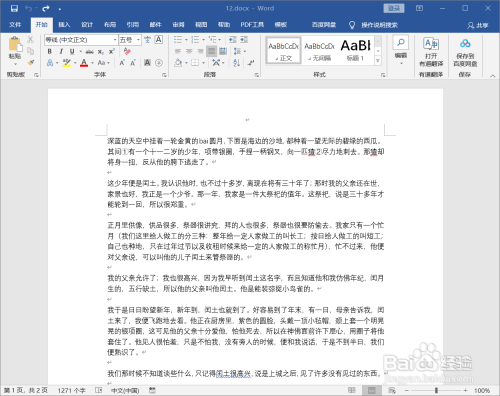Click the macro recording icon in status bar
This screenshot has width=500, height=396.
pos(152,390)
